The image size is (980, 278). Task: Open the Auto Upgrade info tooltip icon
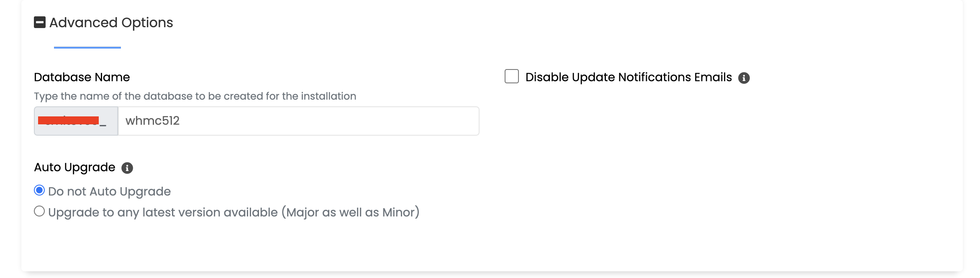(127, 168)
